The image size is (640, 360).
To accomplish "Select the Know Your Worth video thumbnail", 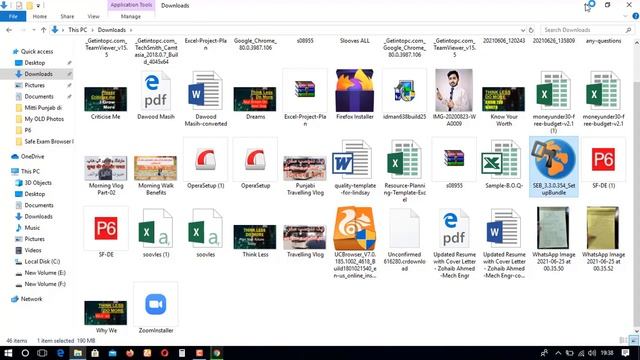I will click(504, 99).
